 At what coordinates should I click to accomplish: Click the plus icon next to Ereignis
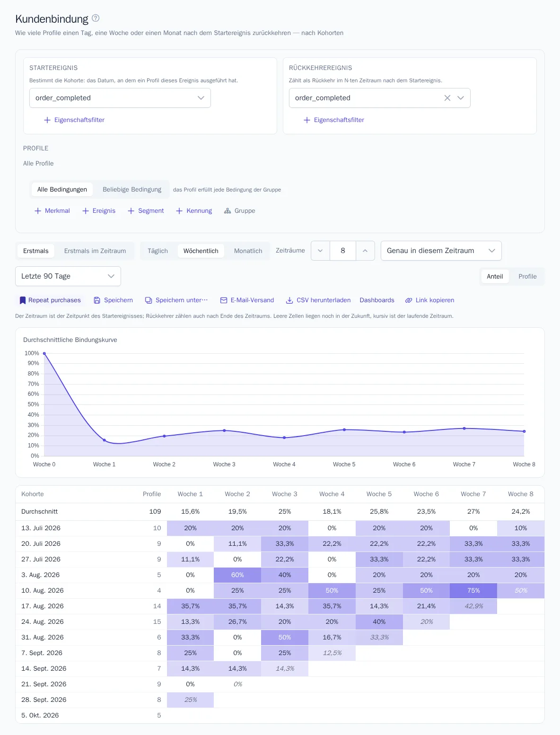coord(86,211)
